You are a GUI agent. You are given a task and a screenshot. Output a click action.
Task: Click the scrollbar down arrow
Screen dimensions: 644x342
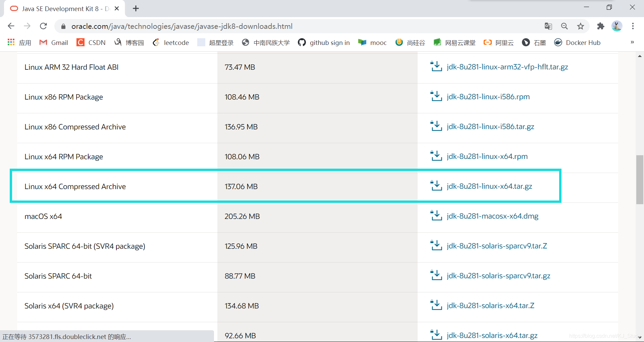tap(640, 337)
